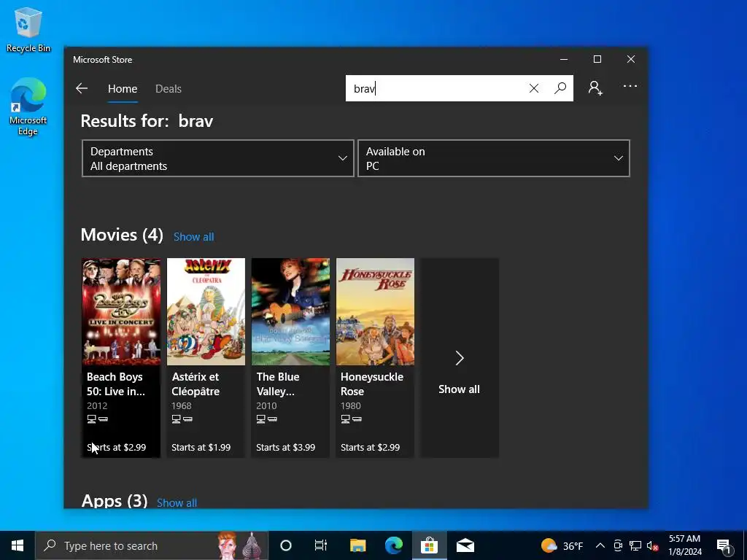
Task: Open Beach Boys 50 movie poster
Action: (121, 312)
